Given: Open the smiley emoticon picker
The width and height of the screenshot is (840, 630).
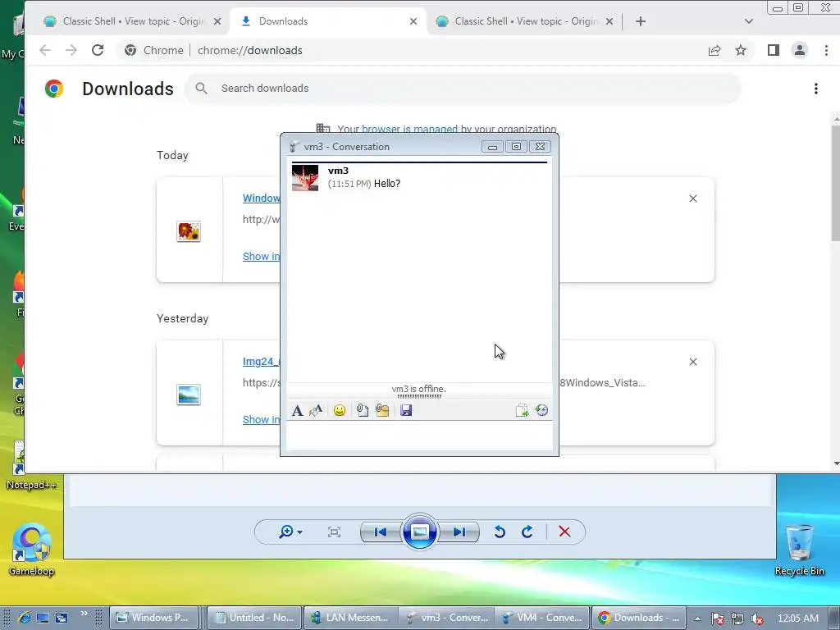Looking at the screenshot, I should coord(339,410).
